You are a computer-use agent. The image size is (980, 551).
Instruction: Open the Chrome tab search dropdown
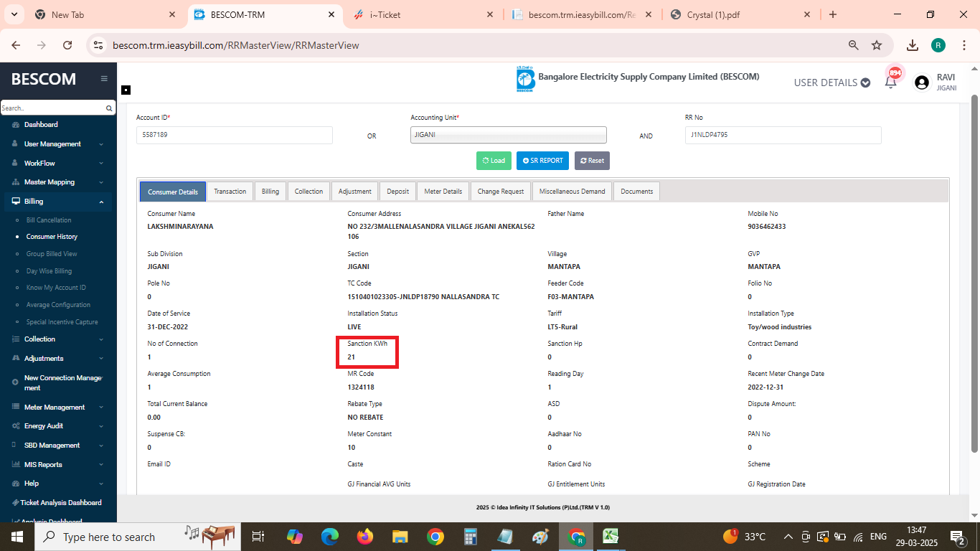(14, 14)
